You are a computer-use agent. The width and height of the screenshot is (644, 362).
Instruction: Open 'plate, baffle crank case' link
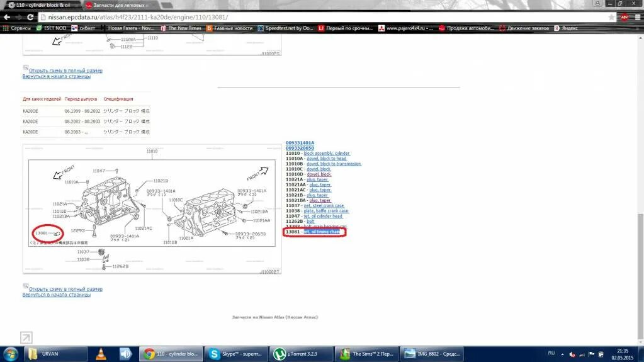(325, 211)
